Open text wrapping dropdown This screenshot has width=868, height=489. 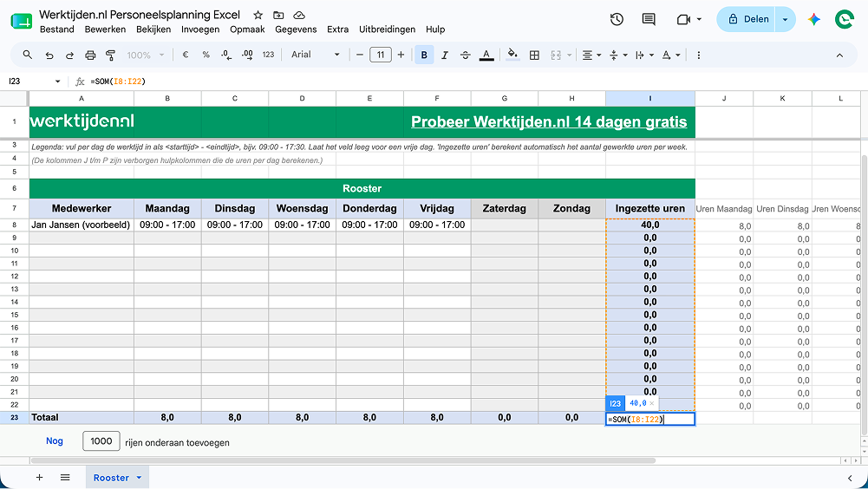(644, 55)
